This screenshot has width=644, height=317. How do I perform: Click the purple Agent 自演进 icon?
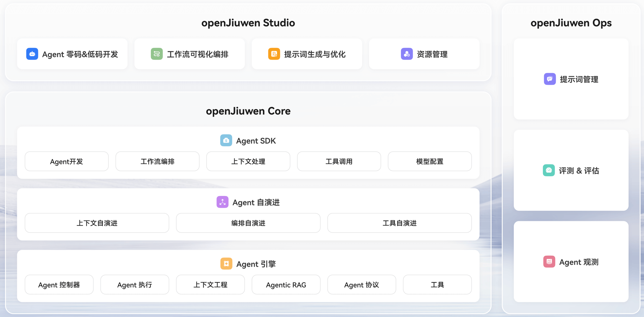tap(222, 202)
